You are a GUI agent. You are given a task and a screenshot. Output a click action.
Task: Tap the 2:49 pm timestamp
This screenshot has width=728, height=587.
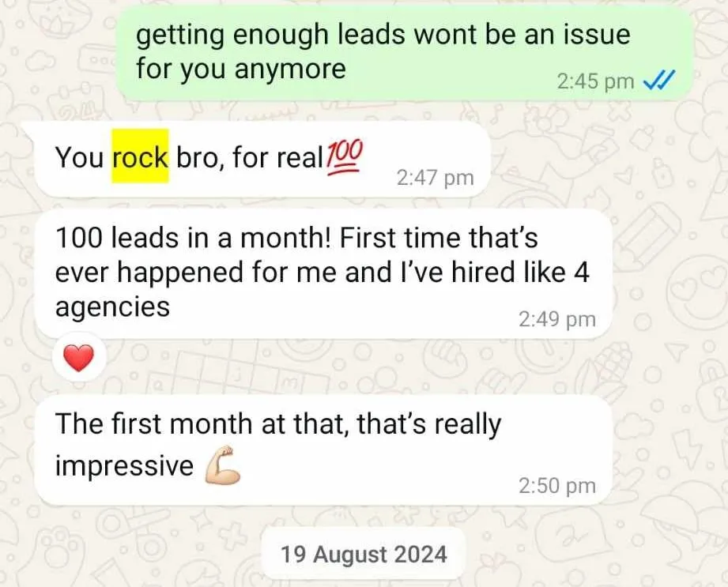point(556,319)
